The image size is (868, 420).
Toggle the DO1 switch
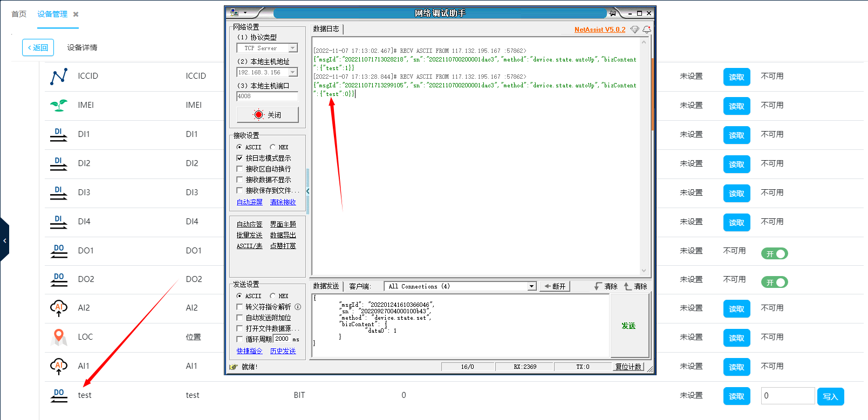coord(774,253)
